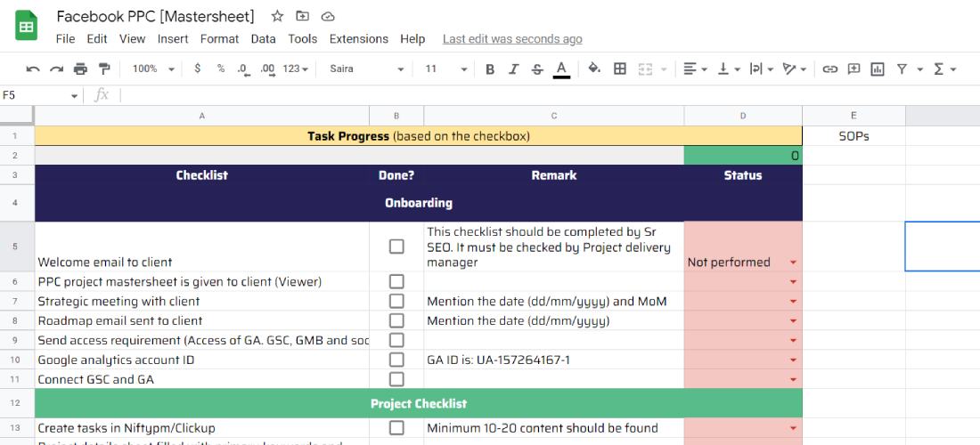This screenshot has height=445, width=980.
Task: Click the filter funnel icon
Action: tap(902, 69)
